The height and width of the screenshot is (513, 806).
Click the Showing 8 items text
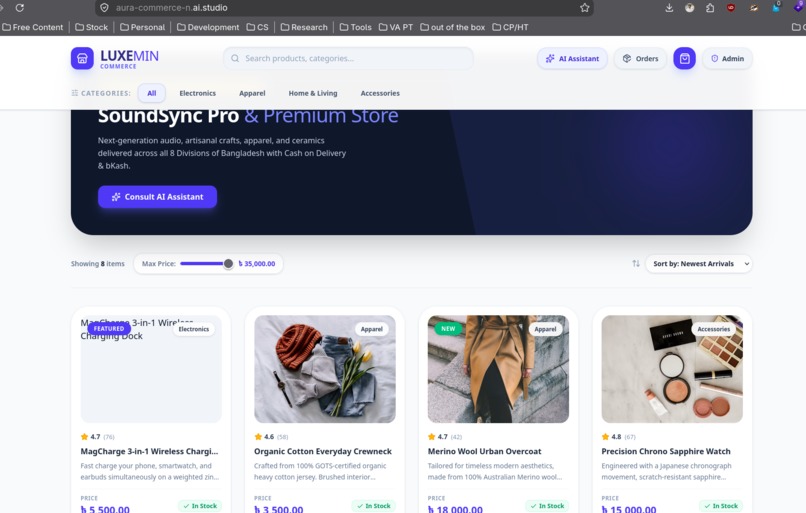[x=98, y=264]
